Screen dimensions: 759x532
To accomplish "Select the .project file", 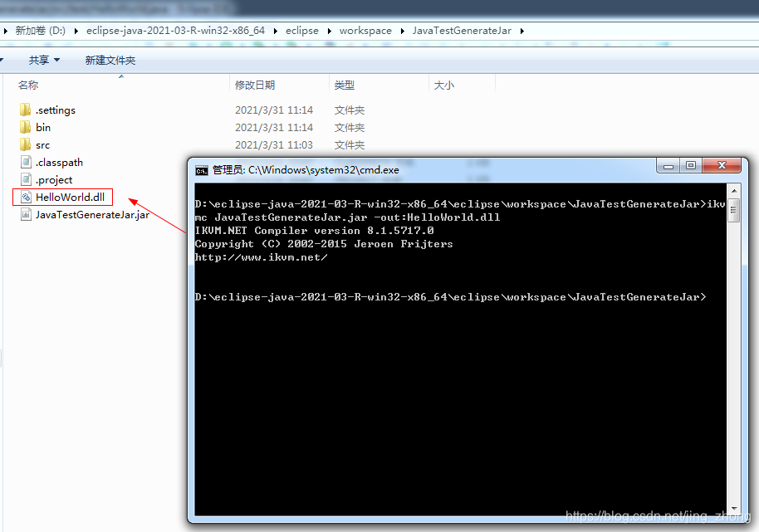I will (51, 179).
